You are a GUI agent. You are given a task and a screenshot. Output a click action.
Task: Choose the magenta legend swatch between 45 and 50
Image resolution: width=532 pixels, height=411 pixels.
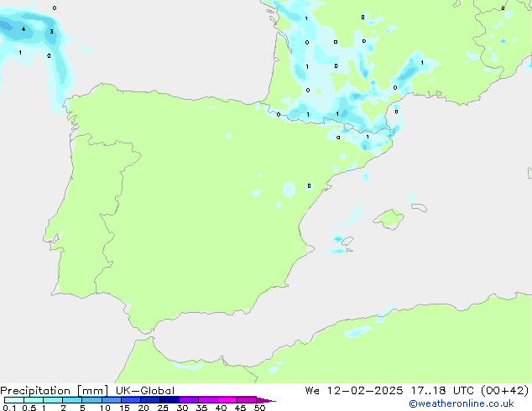point(247,400)
